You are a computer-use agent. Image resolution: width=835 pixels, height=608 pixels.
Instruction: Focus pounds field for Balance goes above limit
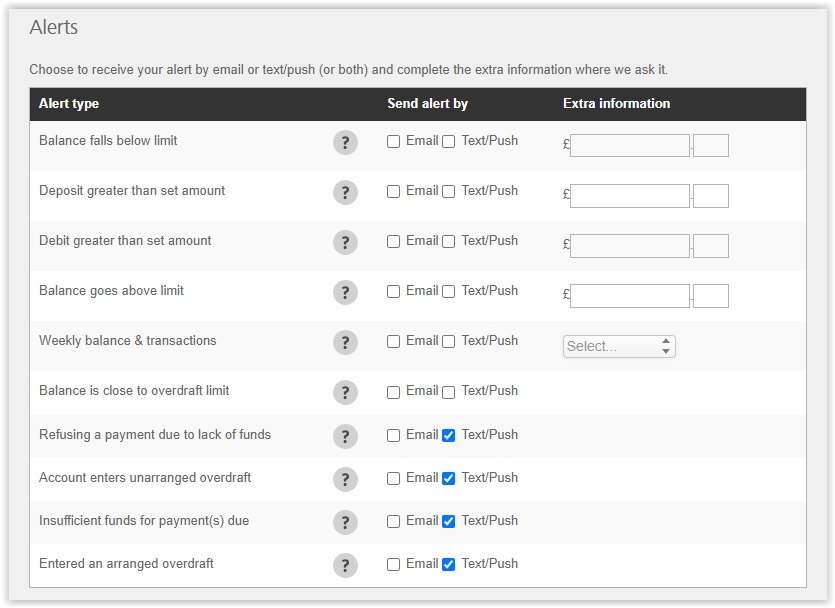pyautogui.click(x=630, y=296)
